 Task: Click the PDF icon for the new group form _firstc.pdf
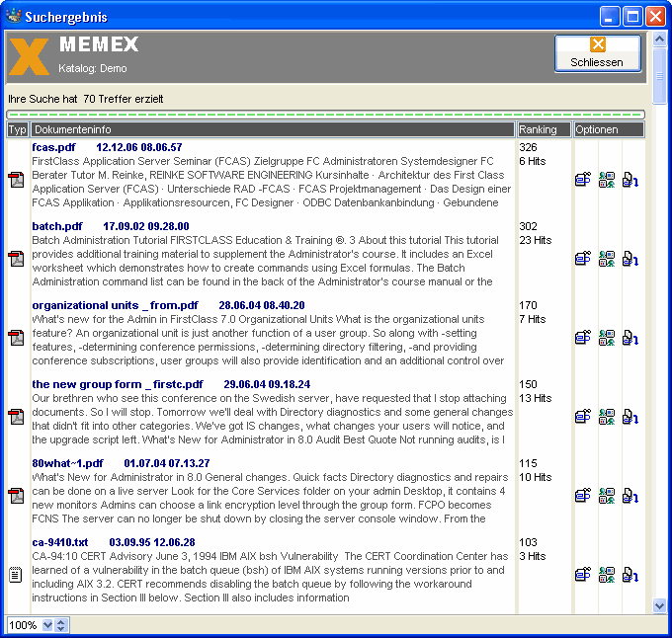(x=16, y=417)
